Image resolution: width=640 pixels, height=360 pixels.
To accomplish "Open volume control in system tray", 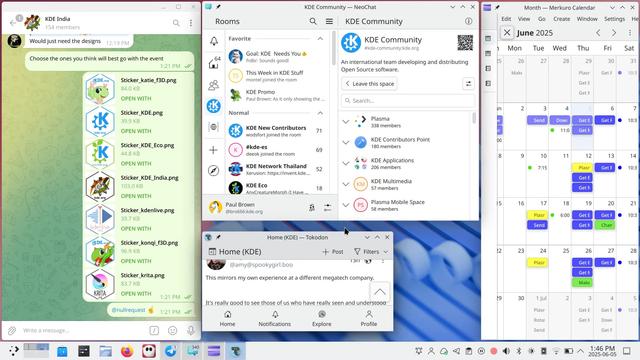I will tap(506, 351).
